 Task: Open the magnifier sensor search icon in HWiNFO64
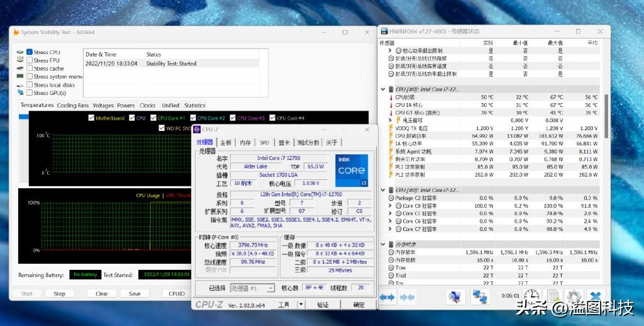pos(455,297)
